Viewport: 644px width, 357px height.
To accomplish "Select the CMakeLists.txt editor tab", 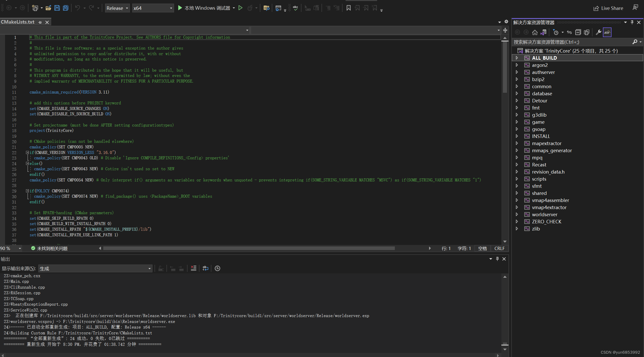I will point(18,22).
